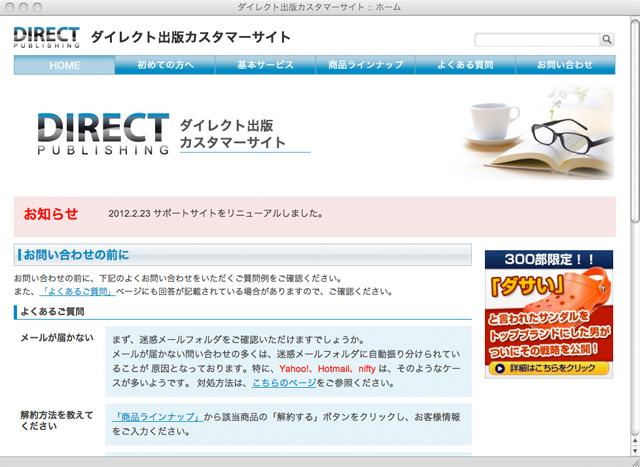Image resolution: width=640 pixels, height=467 pixels.
Task: Click the 「商品ラインナップ」 link in the answer
Action: (159, 417)
